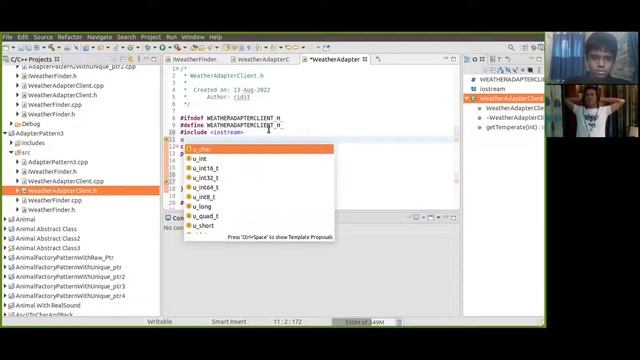Click the New file toolbar icon

pos(6,48)
